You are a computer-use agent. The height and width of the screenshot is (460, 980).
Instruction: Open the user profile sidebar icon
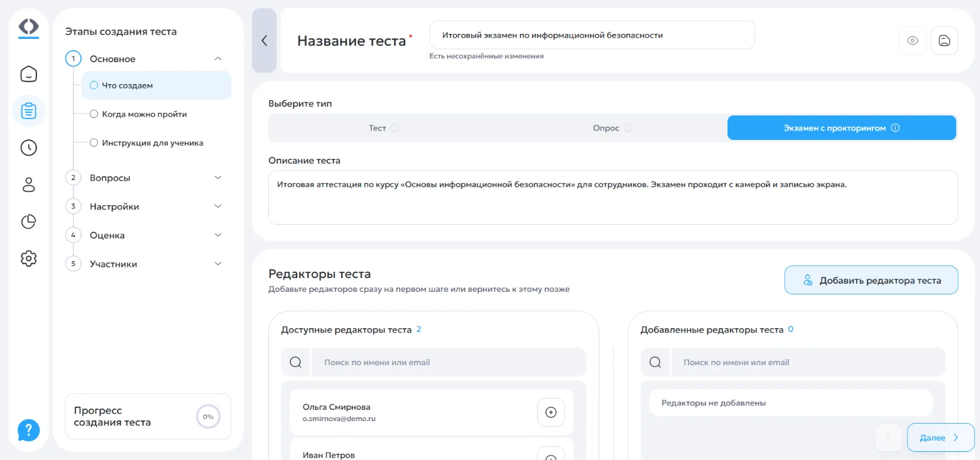pyautogui.click(x=29, y=185)
